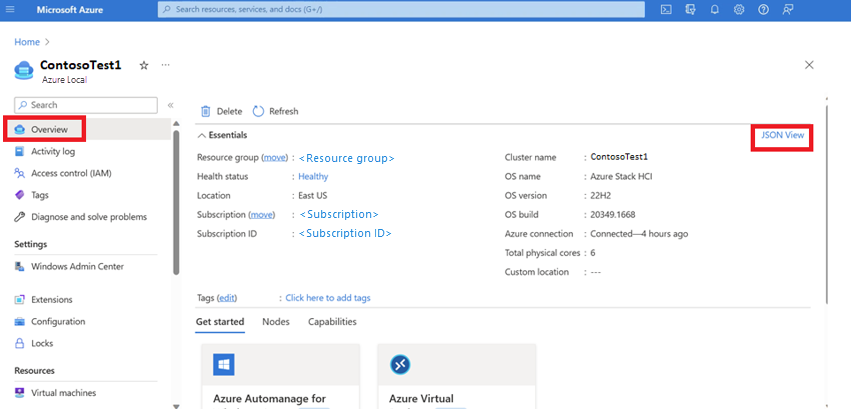Open the portal hamburger menu
The image size is (851, 414).
10,9
